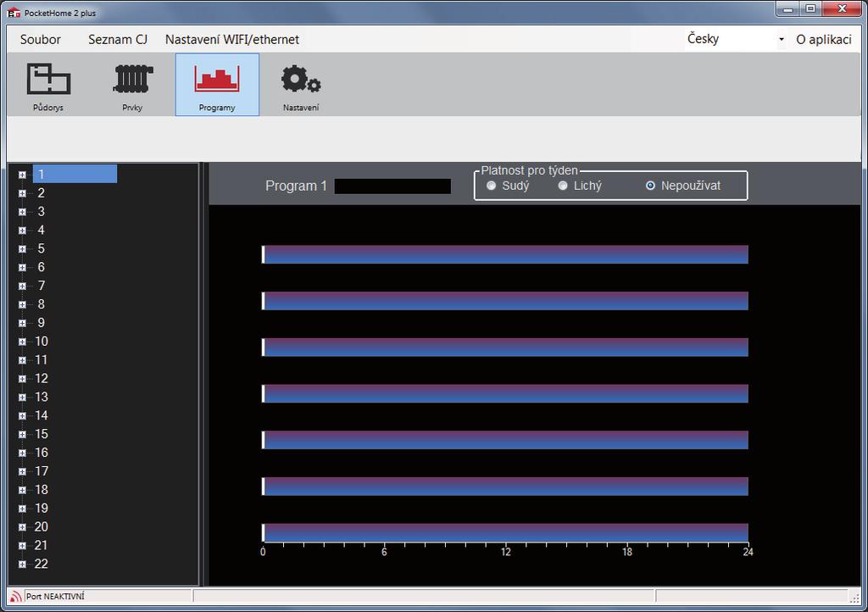Screen dimensions: 868x612
Task: Select the Nepoužívat radio button
Action: [650, 186]
